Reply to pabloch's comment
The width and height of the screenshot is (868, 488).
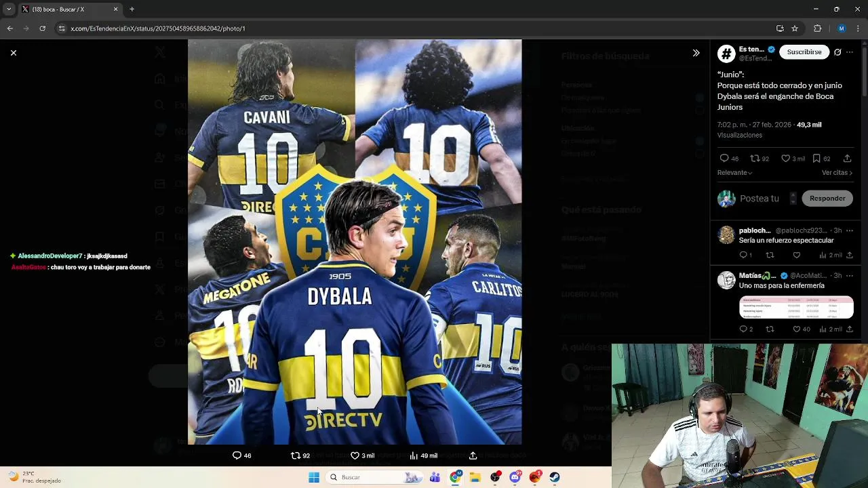tap(743, 256)
